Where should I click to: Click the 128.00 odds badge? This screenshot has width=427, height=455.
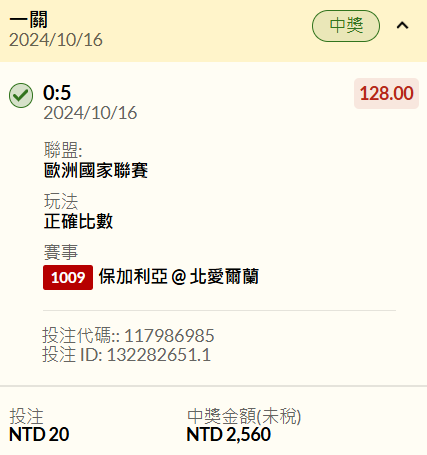pyautogui.click(x=386, y=93)
